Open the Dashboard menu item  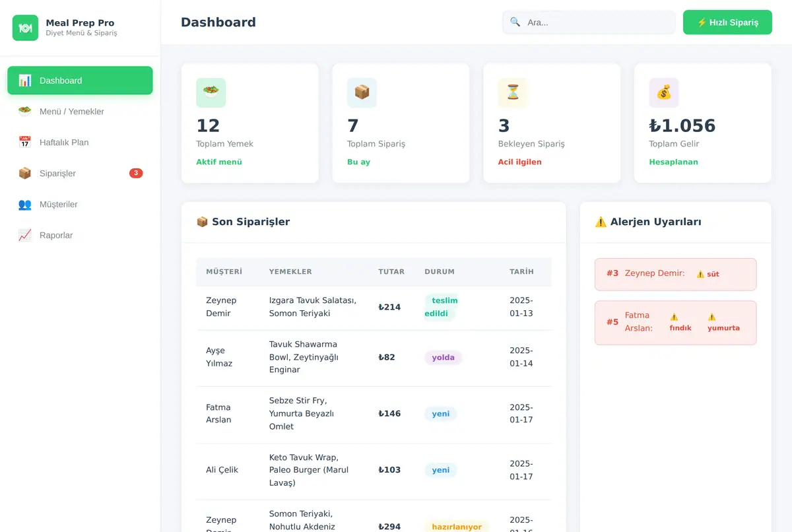(80, 81)
